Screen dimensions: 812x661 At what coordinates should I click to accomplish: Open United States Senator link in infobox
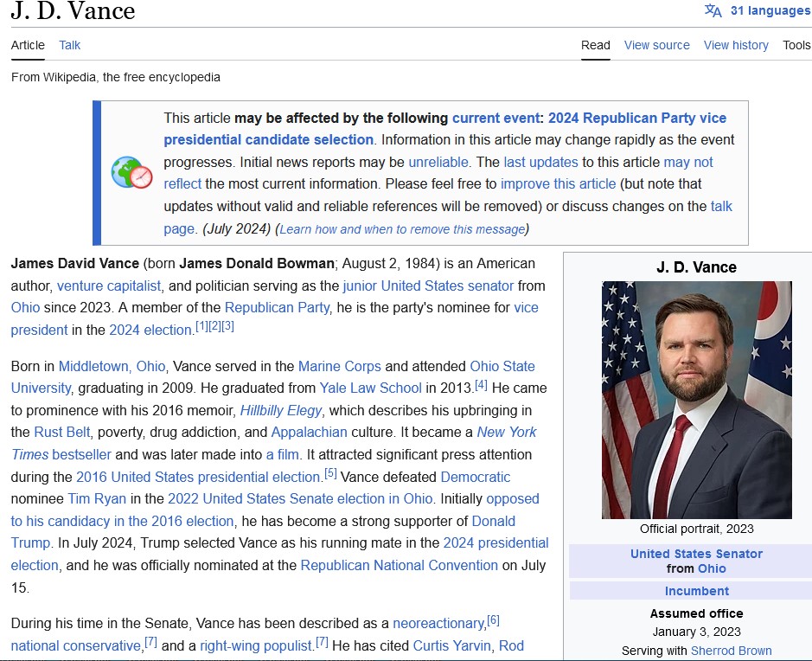(x=696, y=554)
